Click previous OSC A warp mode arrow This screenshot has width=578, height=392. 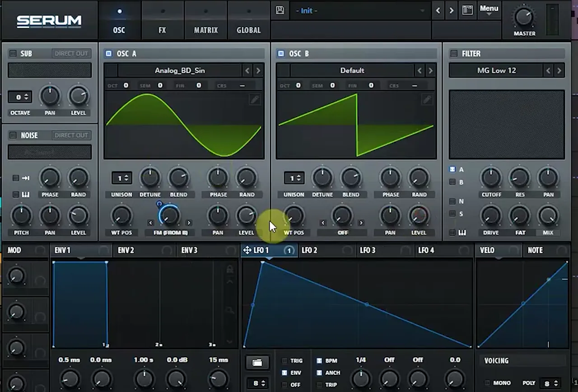151,223
